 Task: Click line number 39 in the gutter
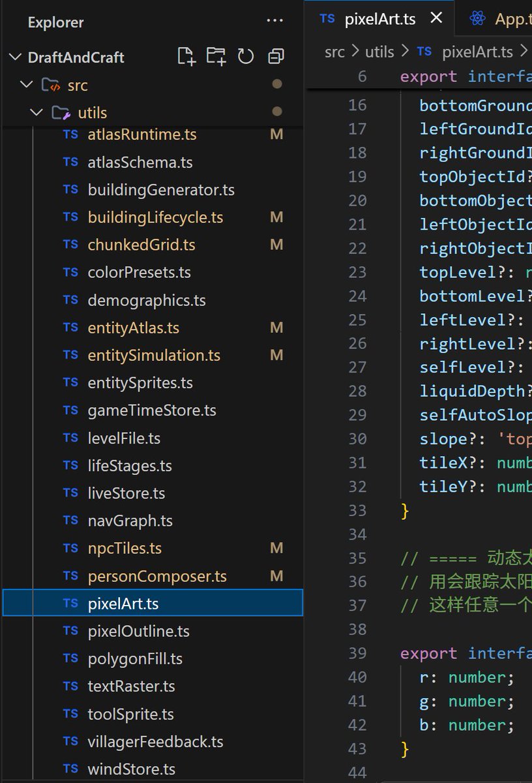click(x=357, y=652)
